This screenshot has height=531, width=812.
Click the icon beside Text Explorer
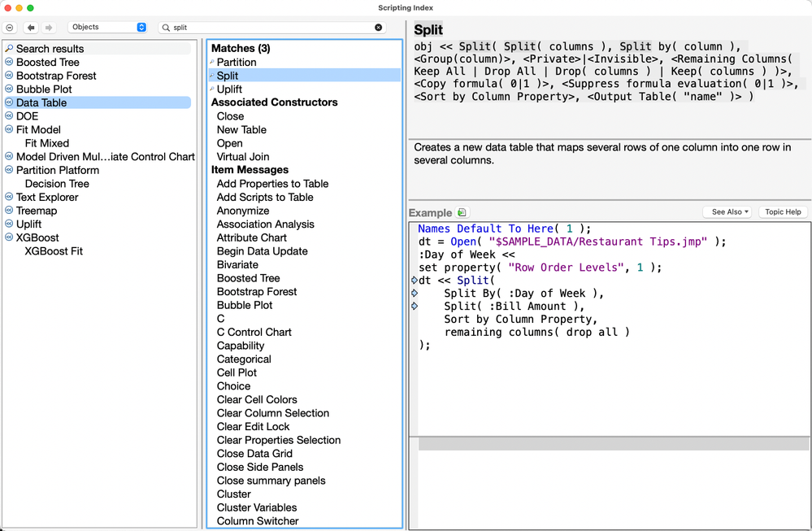click(x=9, y=196)
